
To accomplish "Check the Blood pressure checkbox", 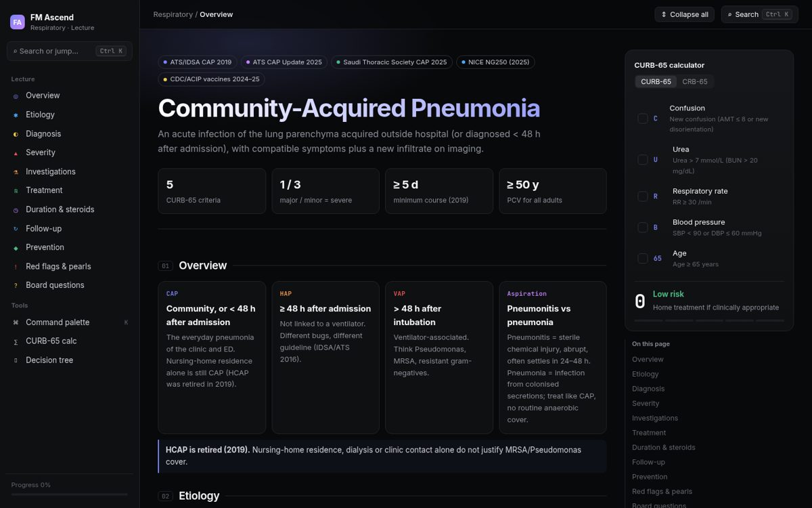I will 643,228.
